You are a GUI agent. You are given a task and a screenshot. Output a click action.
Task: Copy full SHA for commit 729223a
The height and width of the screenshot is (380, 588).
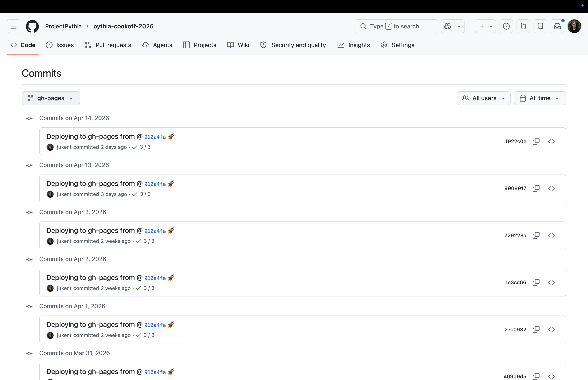pos(536,235)
